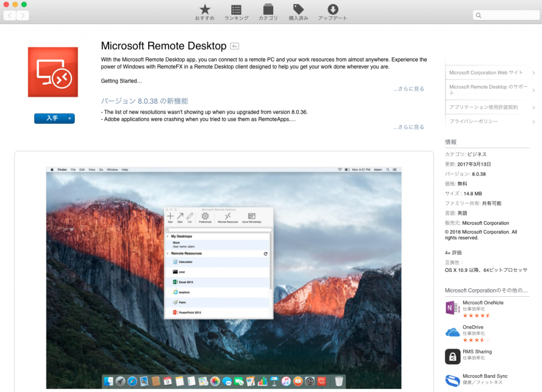Open the カテゴリ tab
Screen dimensions: 542x392
268,13
